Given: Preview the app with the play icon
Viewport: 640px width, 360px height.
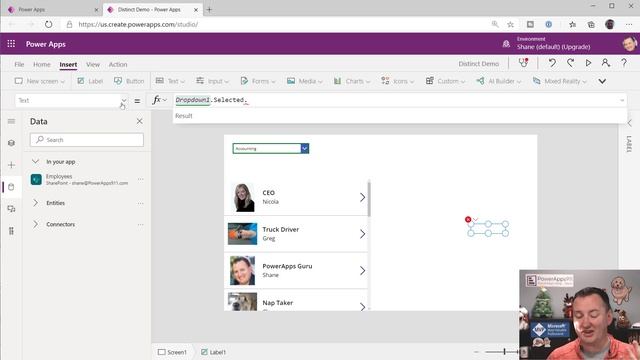Looking at the screenshot, I should tap(588, 63).
